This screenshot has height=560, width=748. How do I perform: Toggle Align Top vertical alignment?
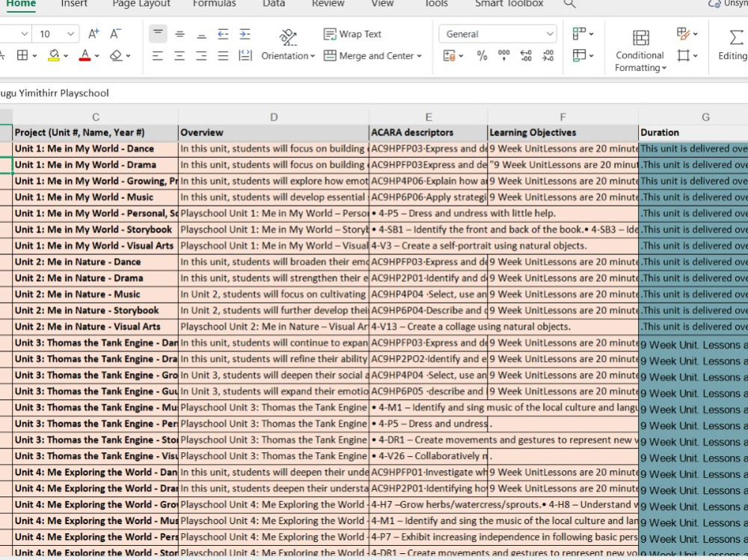pyautogui.click(x=158, y=34)
